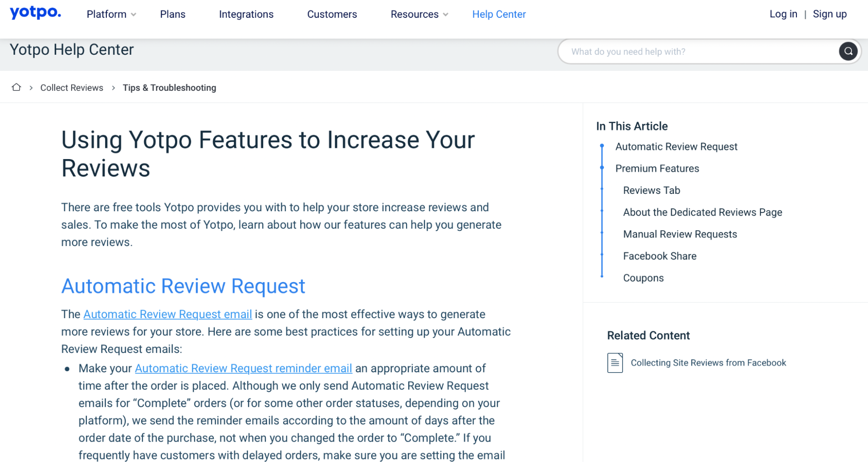Image resolution: width=868 pixels, height=462 pixels.
Task: Open the Customers page
Action: (332, 14)
